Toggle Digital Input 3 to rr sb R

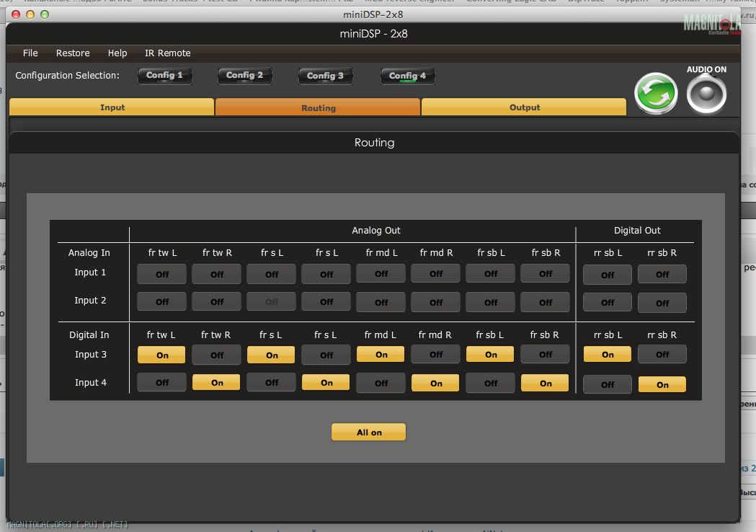pyautogui.click(x=662, y=354)
